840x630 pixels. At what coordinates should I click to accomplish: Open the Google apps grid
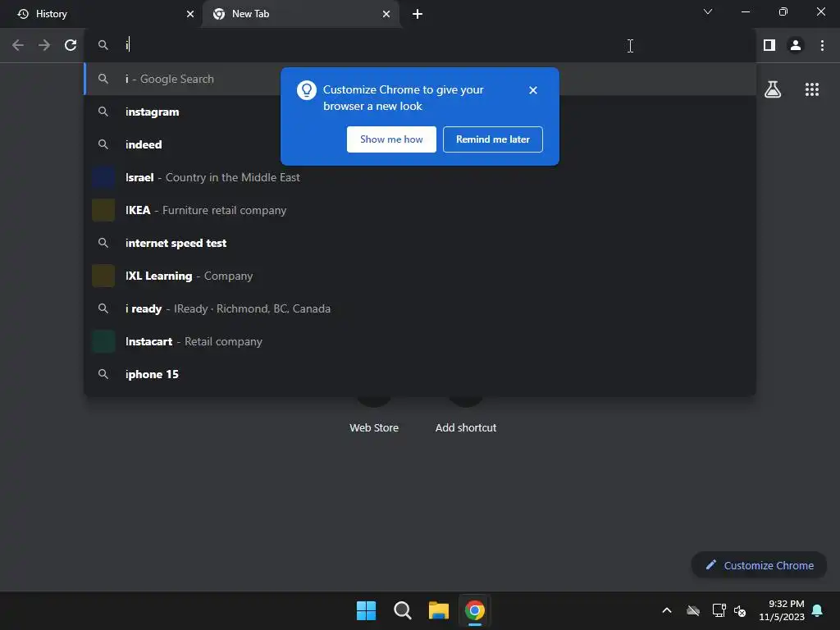(812, 89)
